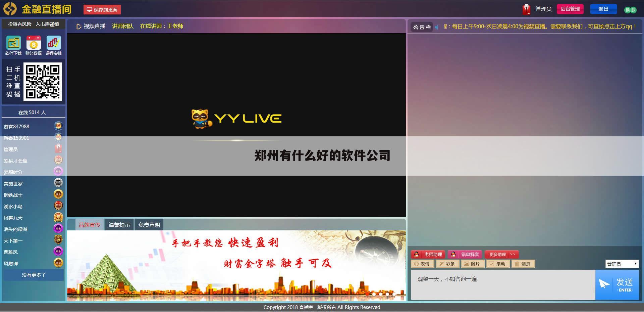Click badge icon next to 游客837988

coord(58,126)
